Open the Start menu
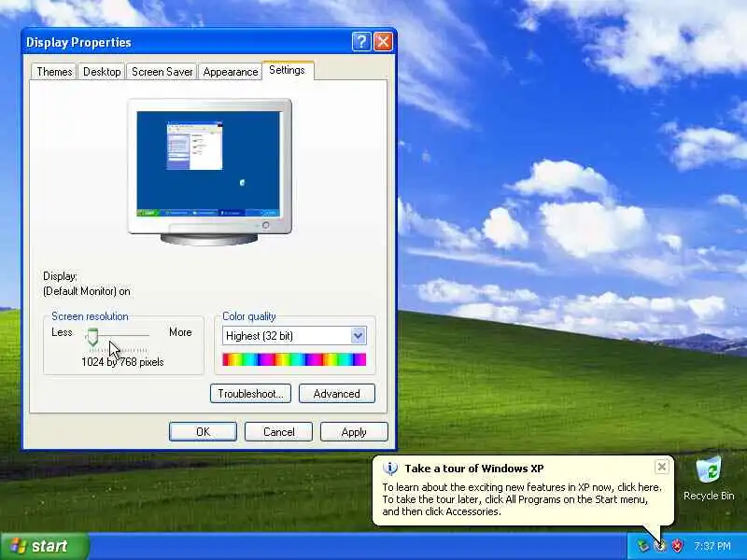Screen dimensions: 747x560 [x=45, y=546]
